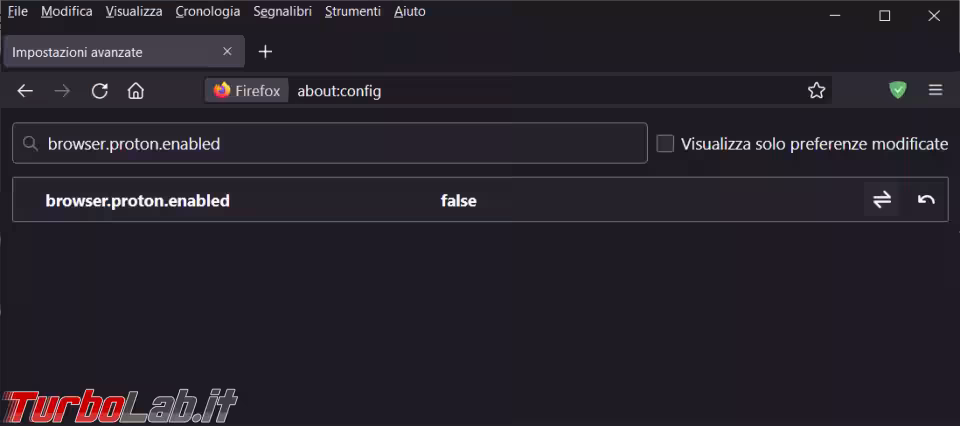Viewport: 960px width, 426px height.
Task: Bookmark this page with the star
Action: [x=816, y=91]
